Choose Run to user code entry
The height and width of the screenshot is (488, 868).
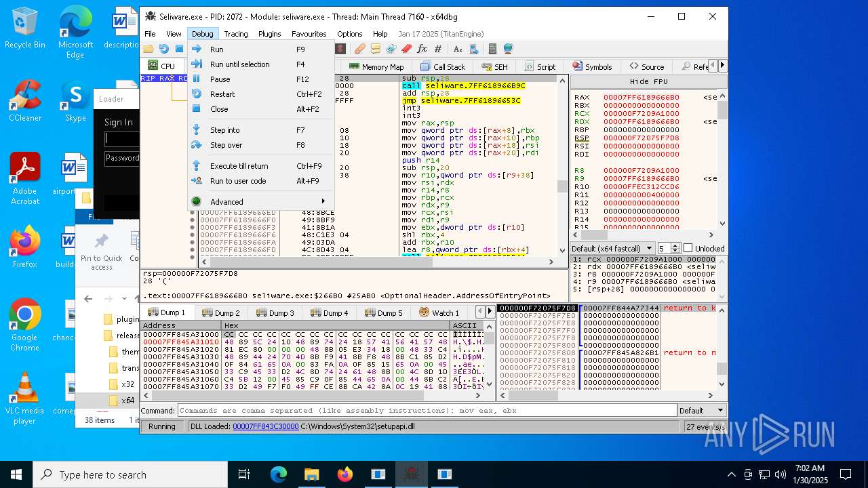[x=260, y=181]
